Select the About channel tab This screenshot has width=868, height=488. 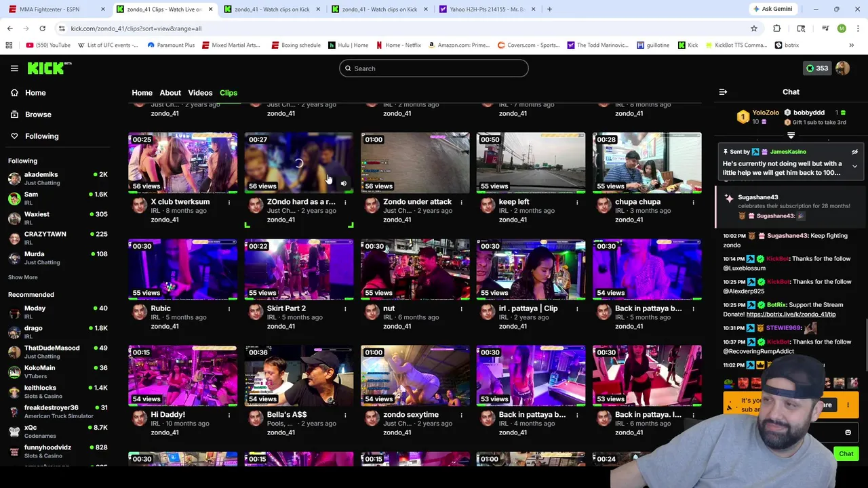tap(170, 93)
